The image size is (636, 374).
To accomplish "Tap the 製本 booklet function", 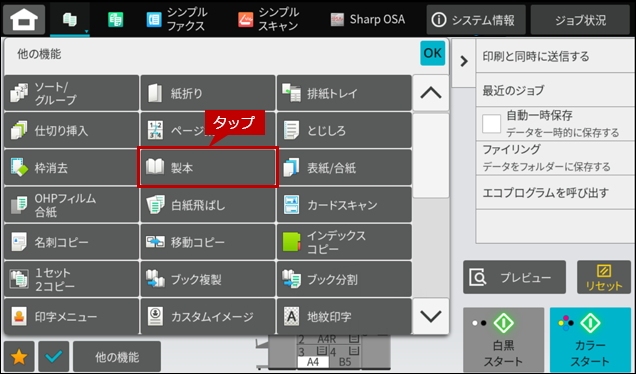I will [208, 167].
